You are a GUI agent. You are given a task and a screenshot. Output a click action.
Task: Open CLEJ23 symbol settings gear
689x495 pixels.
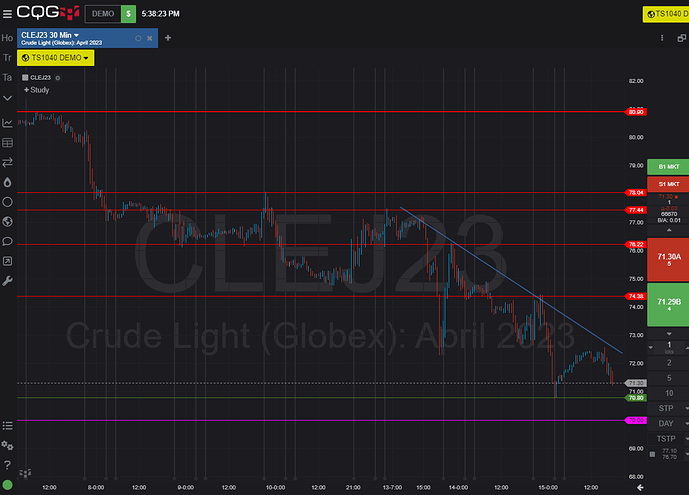point(58,78)
